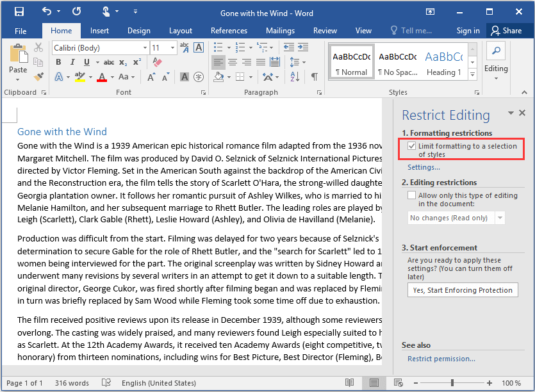Apply Bold formatting
Viewport: 535px width, 392px height.
tap(58, 62)
